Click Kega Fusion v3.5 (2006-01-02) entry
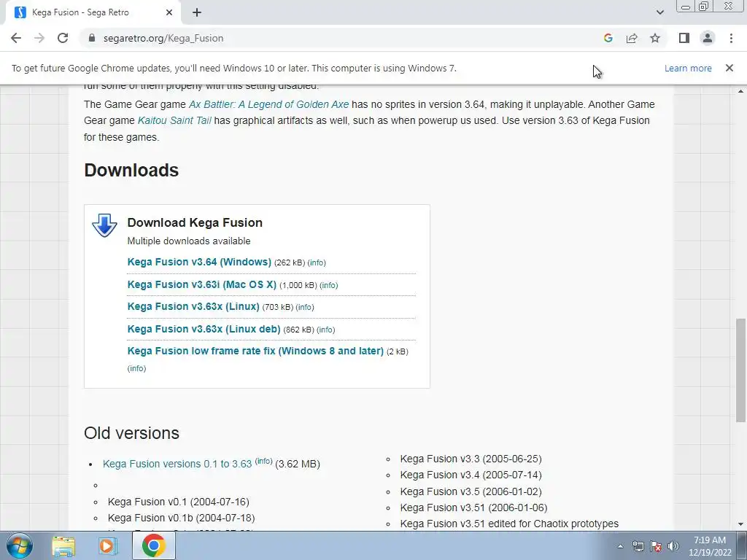Screen dimensions: 747x560 click(x=471, y=491)
